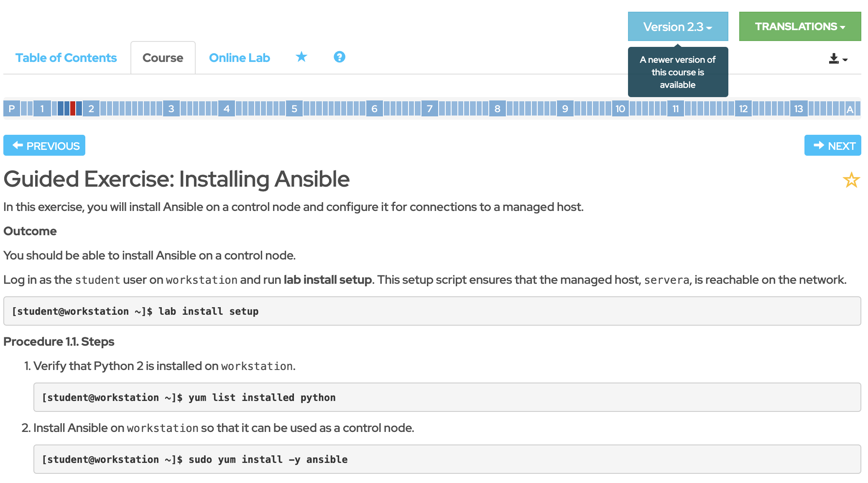Jump to chapter 10 in the progress bar
Image resolution: width=868 pixels, height=483 pixels.
click(620, 109)
